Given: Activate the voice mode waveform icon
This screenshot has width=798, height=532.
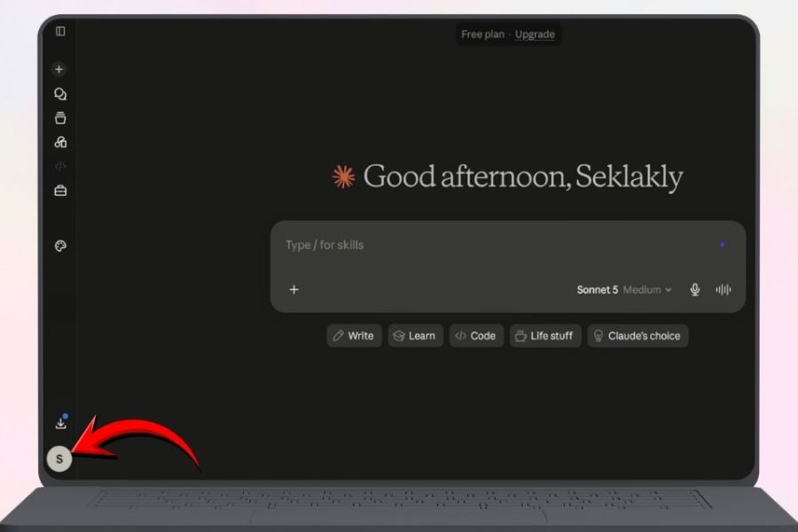Looking at the screenshot, I should (x=724, y=290).
